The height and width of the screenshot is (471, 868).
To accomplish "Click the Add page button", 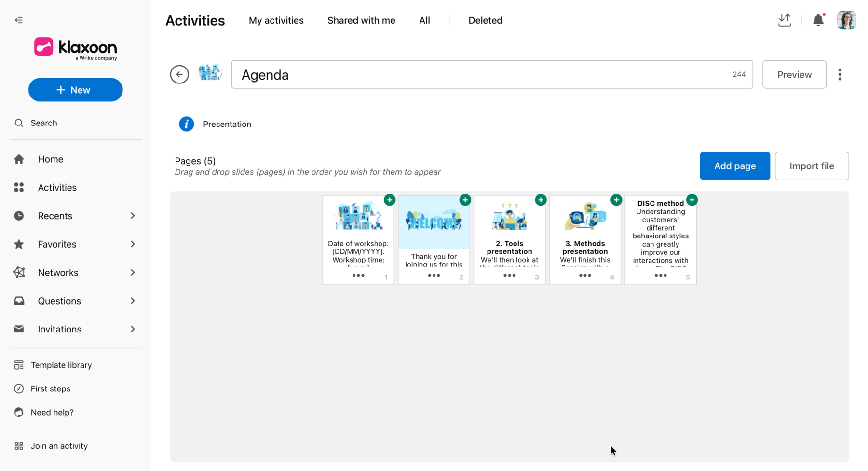I will [735, 166].
